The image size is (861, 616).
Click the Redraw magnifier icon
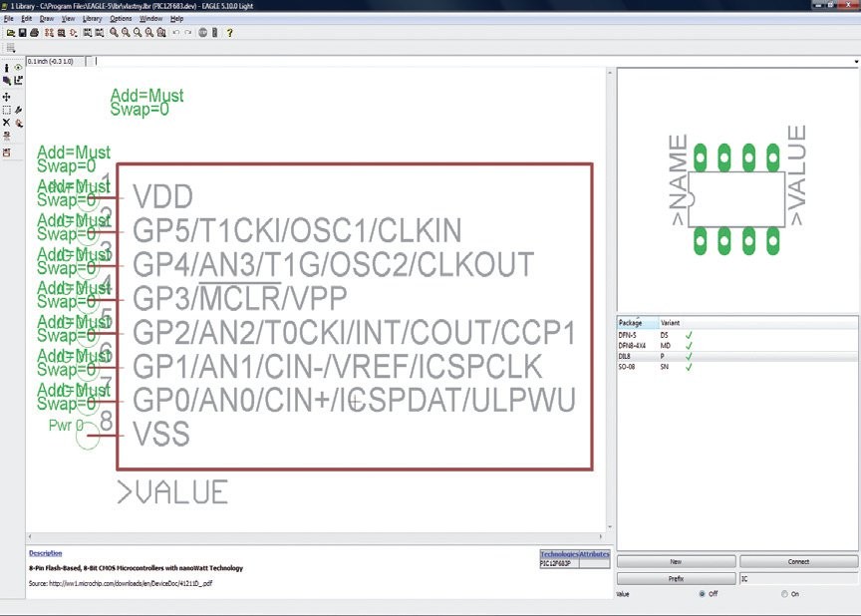coord(149,33)
